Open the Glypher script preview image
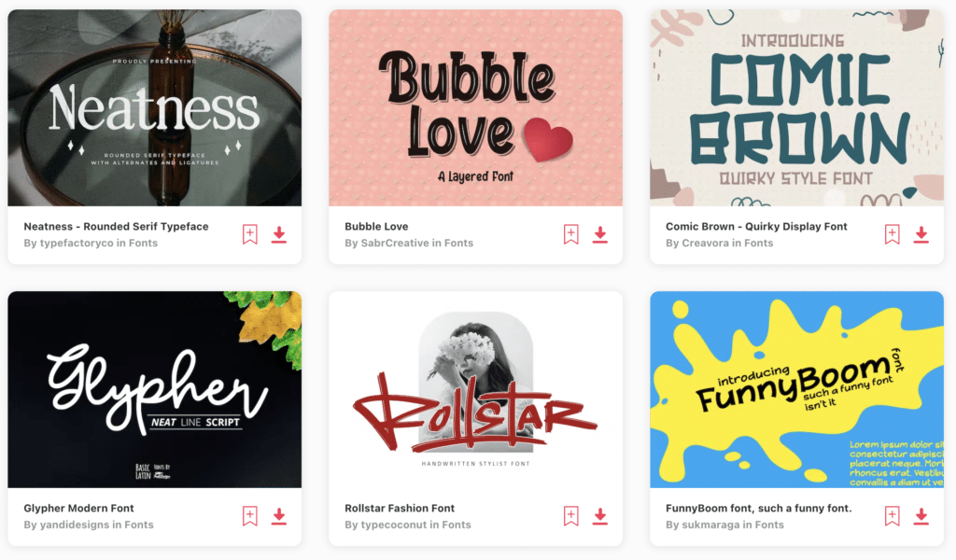Image resolution: width=956 pixels, height=560 pixels. point(154,389)
